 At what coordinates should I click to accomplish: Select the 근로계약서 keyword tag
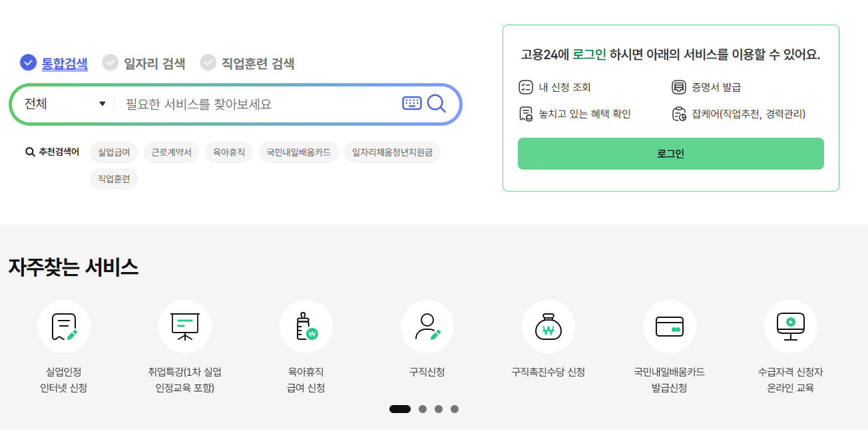click(171, 152)
